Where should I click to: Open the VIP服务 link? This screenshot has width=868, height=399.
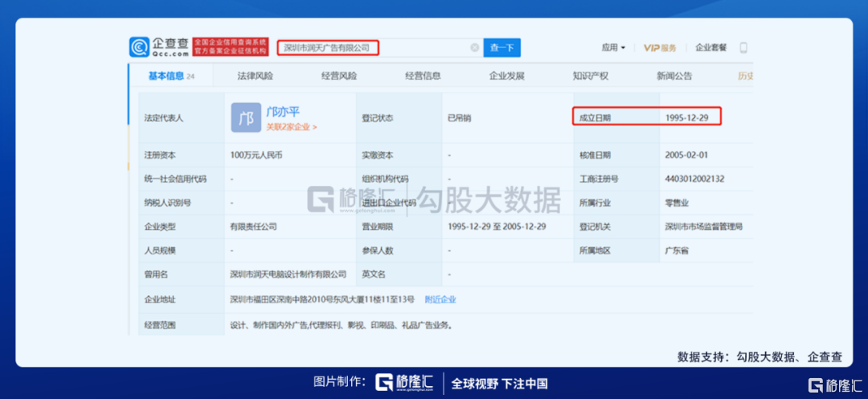pos(660,47)
